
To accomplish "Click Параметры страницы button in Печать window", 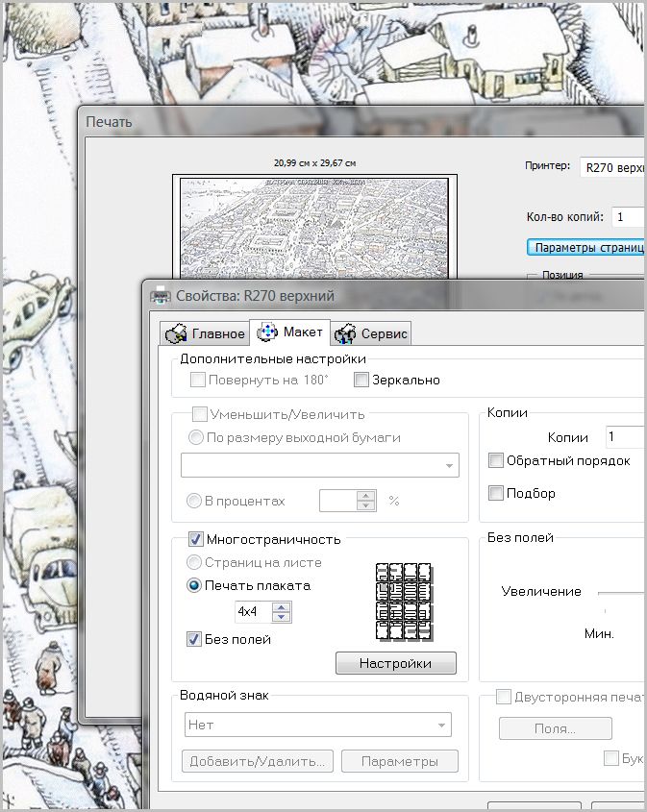I will tap(586, 248).
